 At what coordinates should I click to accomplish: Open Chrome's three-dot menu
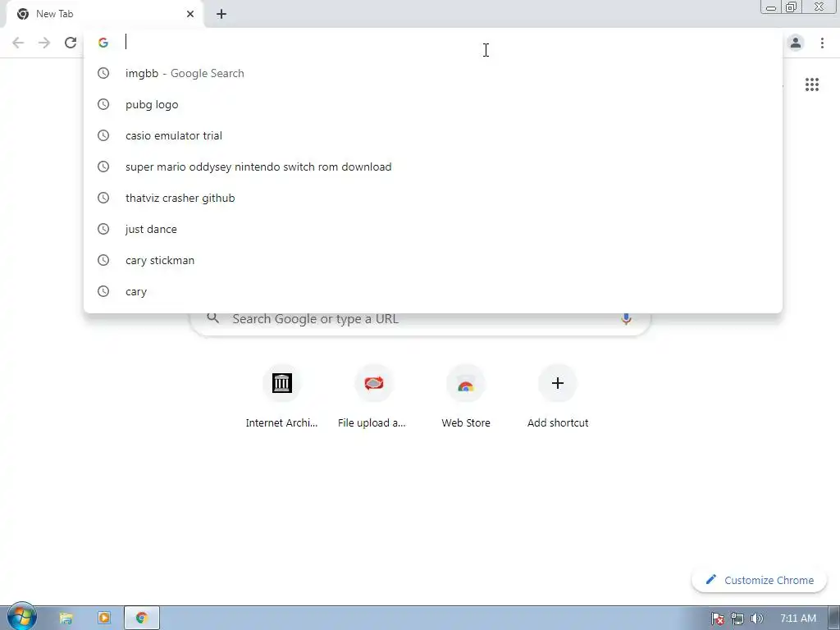point(822,43)
